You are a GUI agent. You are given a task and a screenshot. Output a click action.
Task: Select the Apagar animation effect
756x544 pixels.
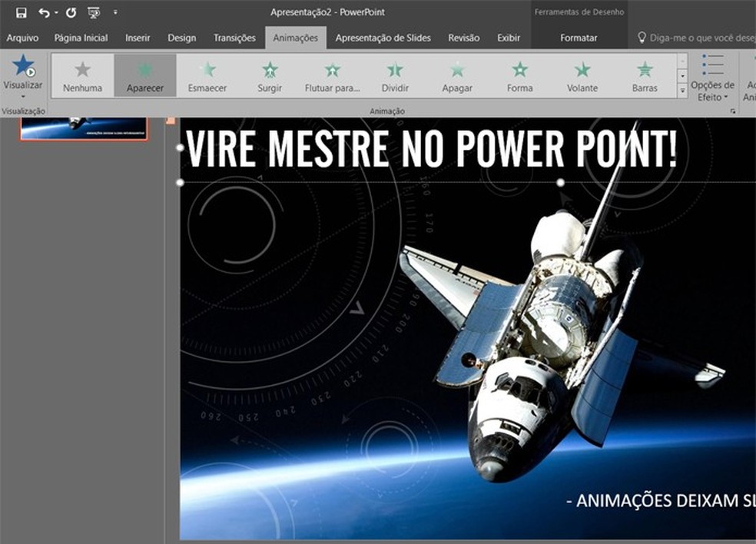click(x=457, y=75)
